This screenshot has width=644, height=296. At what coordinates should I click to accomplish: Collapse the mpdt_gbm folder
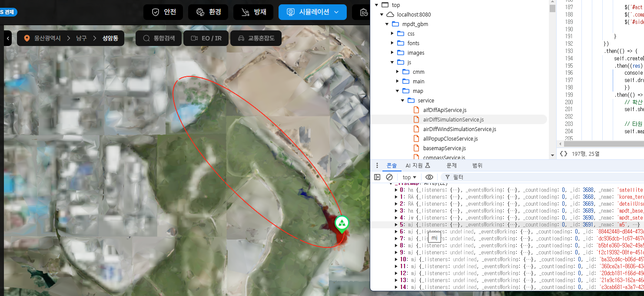[387, 24]
